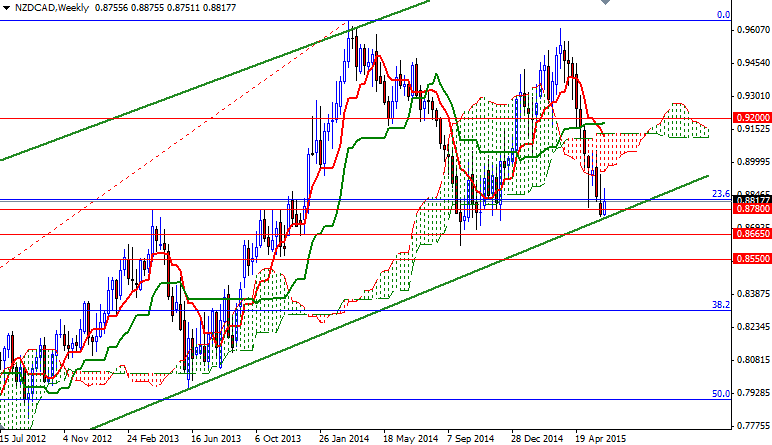Click the 18 May 2014 date label
The image size is (772, 445).
pyautogui.click(x=410, y=438)
